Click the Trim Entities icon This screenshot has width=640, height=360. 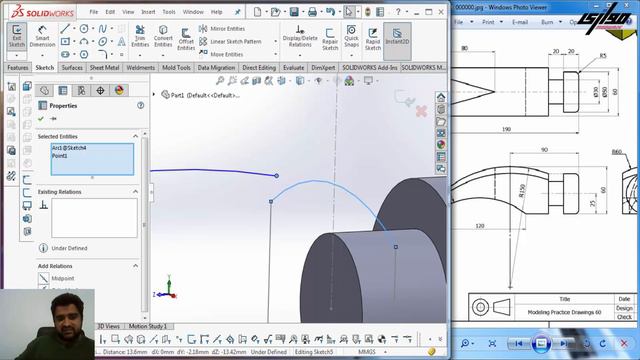140,29
